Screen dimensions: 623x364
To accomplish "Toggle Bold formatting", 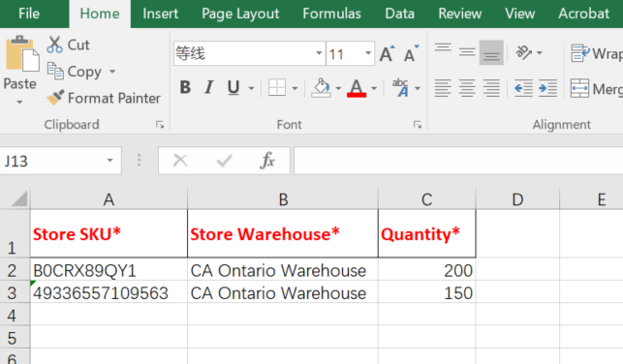I will tap(185, 87).
